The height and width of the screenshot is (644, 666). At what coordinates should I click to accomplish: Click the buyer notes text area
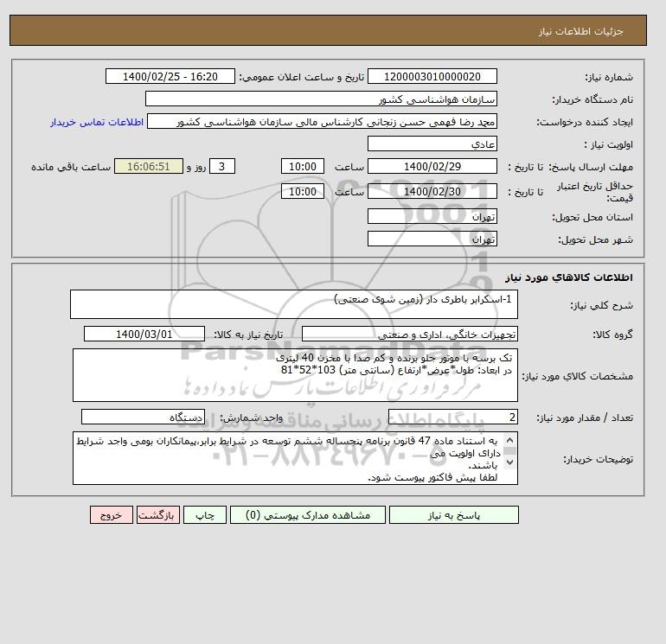pyautogui.click(x=295, y=458)
